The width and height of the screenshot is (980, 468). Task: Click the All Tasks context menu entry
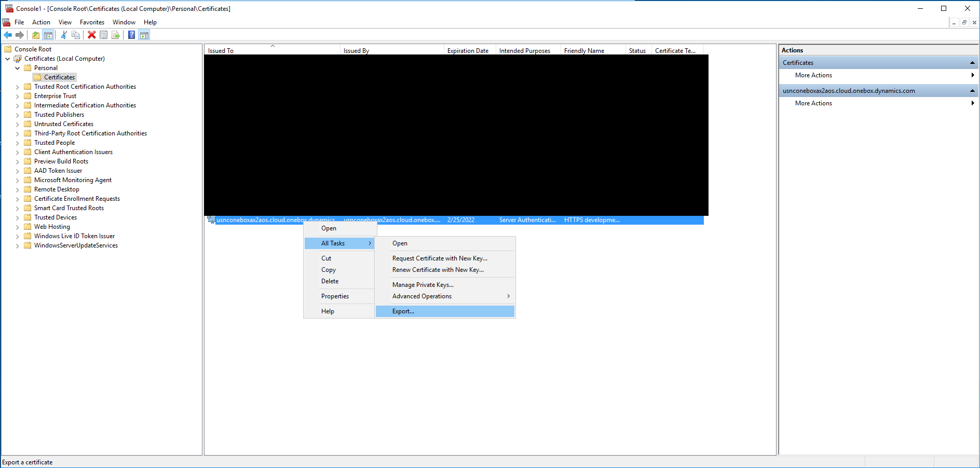[339, 243]
